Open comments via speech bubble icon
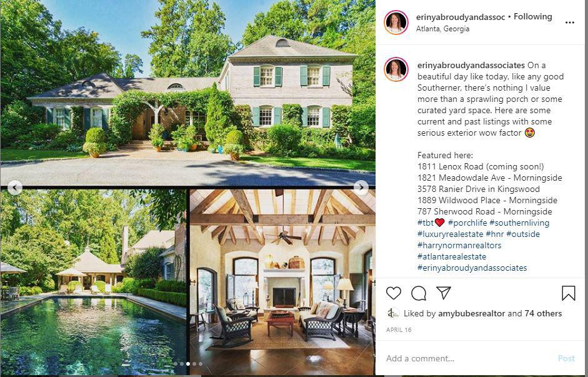Screen dimensions: 588x377 click(419, 293)
